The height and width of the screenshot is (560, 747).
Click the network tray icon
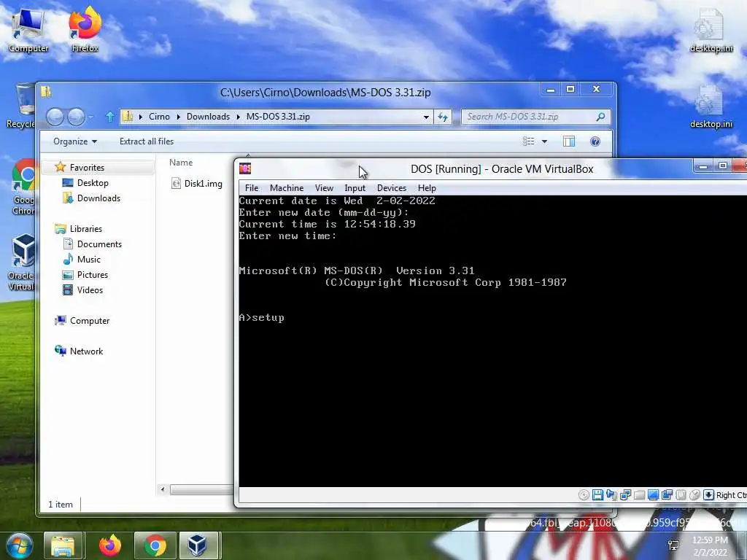673,545
